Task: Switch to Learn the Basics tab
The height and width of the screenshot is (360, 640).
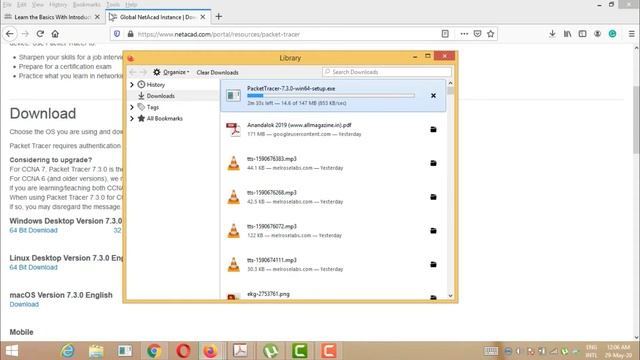Action: pyautogui.click(x=51, y=17)
